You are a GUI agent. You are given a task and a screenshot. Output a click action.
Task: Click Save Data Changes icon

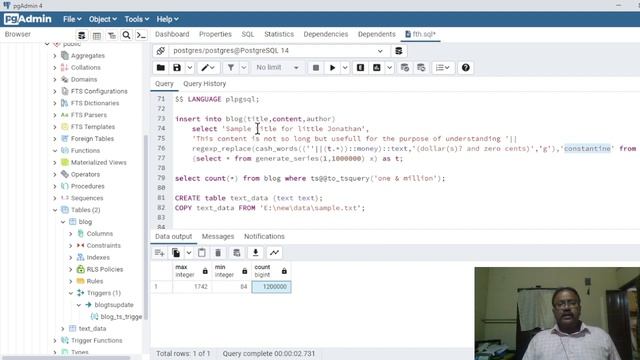click(x=236, y=253)
